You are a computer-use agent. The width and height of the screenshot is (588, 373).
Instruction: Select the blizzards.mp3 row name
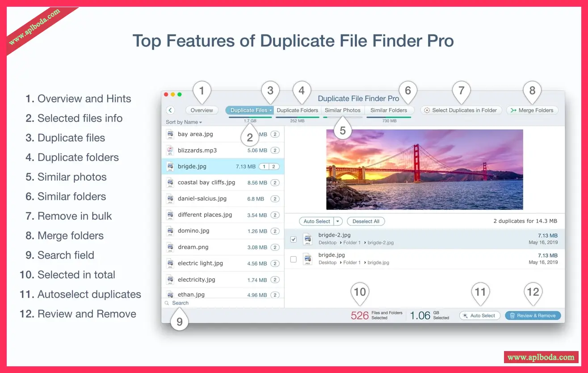(x=197, y=150)
